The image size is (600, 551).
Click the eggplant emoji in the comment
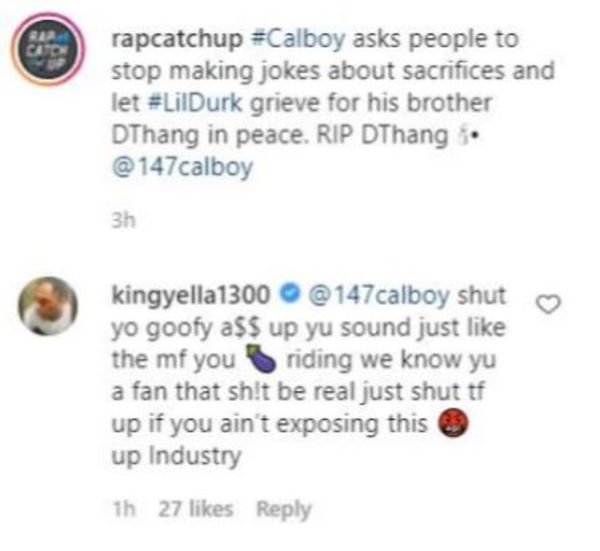pyautogui.click(x=261, y=359)
